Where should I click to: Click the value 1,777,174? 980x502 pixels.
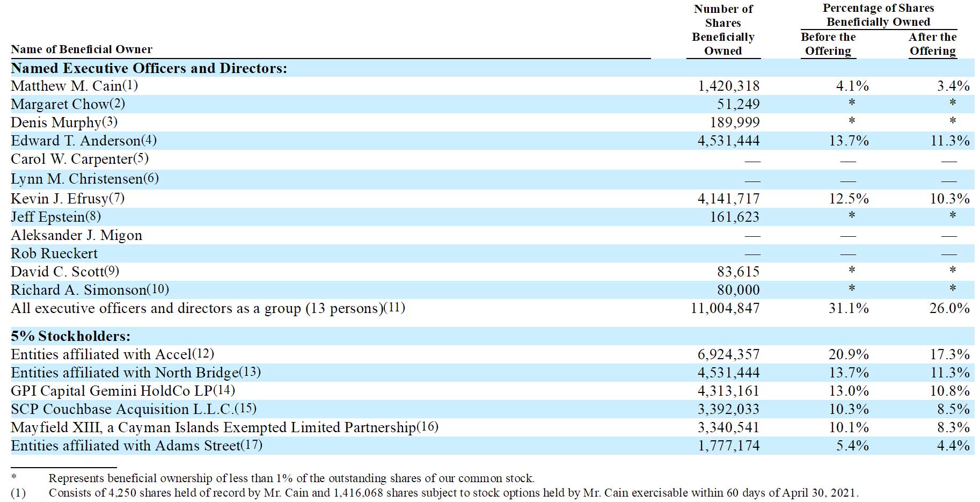[x=728, y=446]
